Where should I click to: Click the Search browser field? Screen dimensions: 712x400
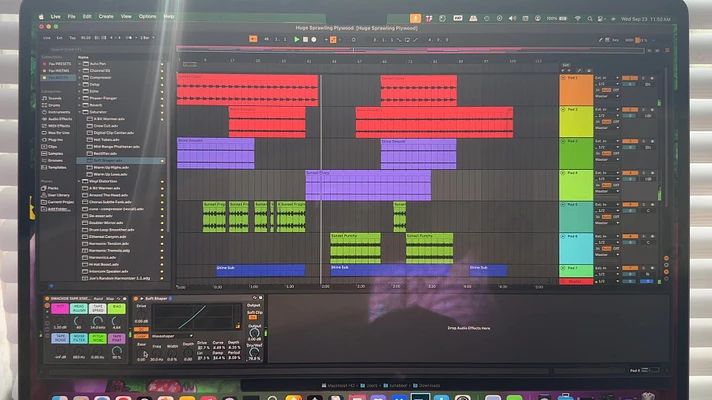click(107, 49)
